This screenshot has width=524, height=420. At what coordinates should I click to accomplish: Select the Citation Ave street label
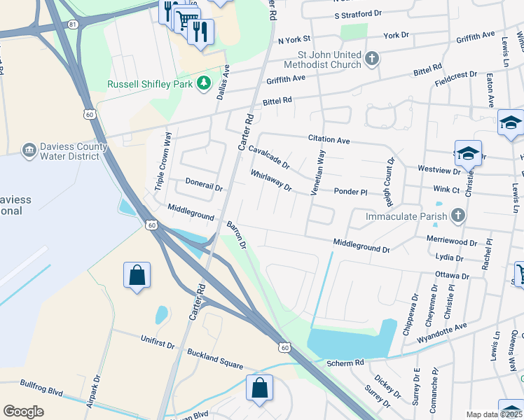(329, 139)
